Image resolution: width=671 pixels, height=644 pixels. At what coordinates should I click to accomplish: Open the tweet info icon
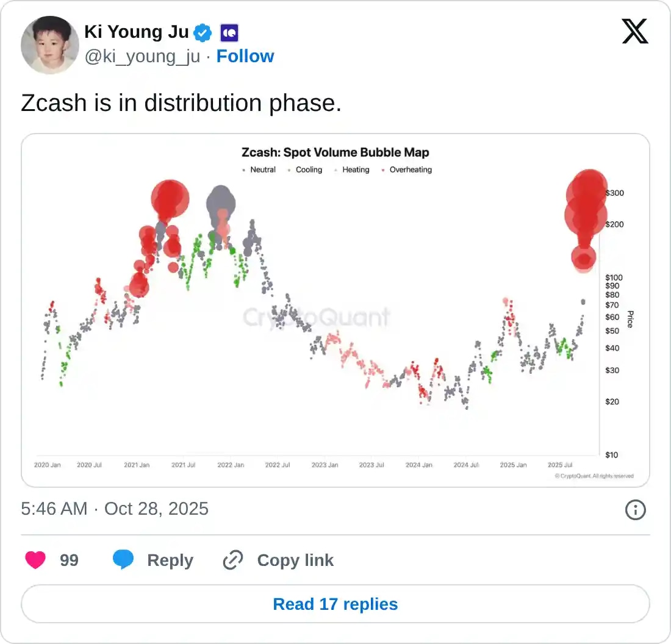tap(635, 509)
